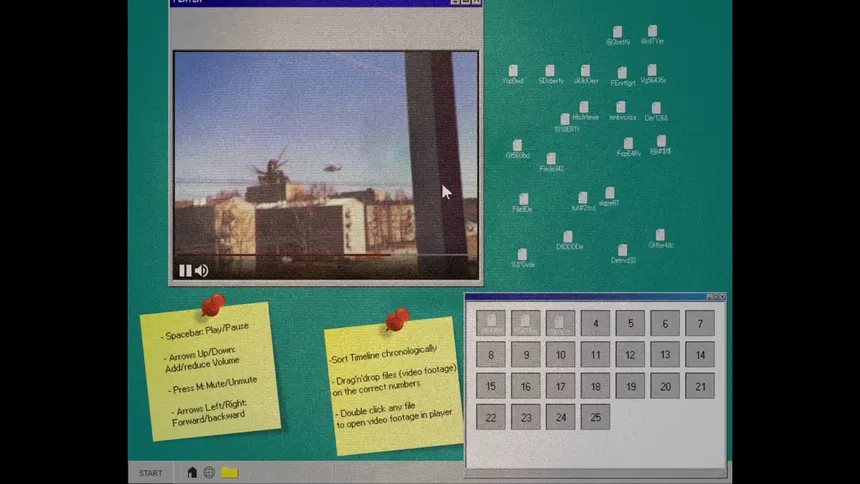Open the START menu

click(151, 473)
